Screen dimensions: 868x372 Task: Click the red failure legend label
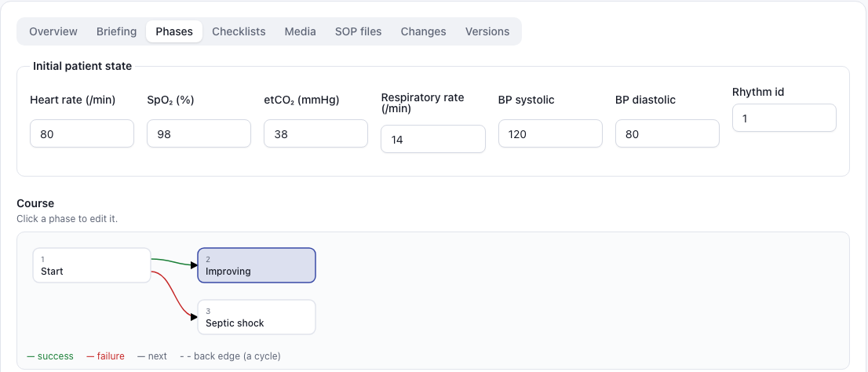[106, 356]
